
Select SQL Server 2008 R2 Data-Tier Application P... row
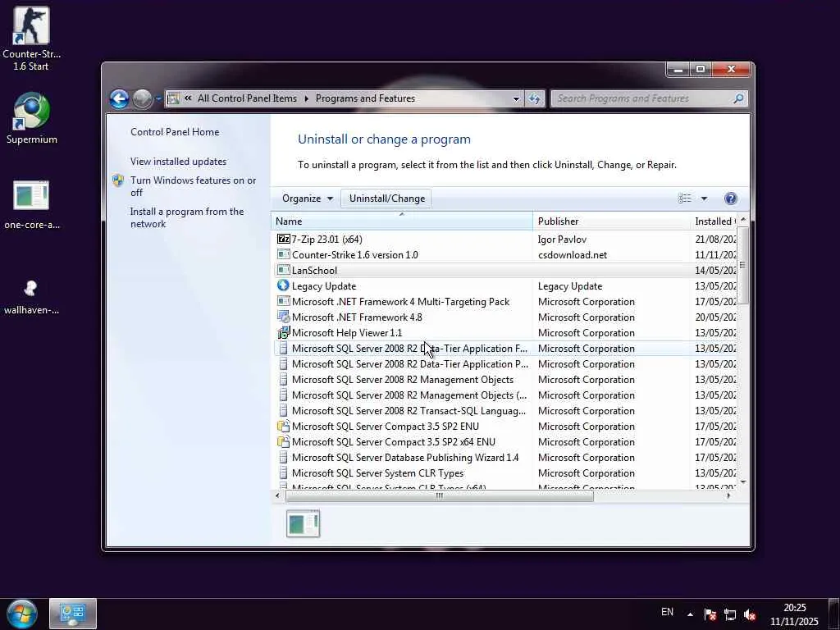pyautogui.click(x=505, y=364)
